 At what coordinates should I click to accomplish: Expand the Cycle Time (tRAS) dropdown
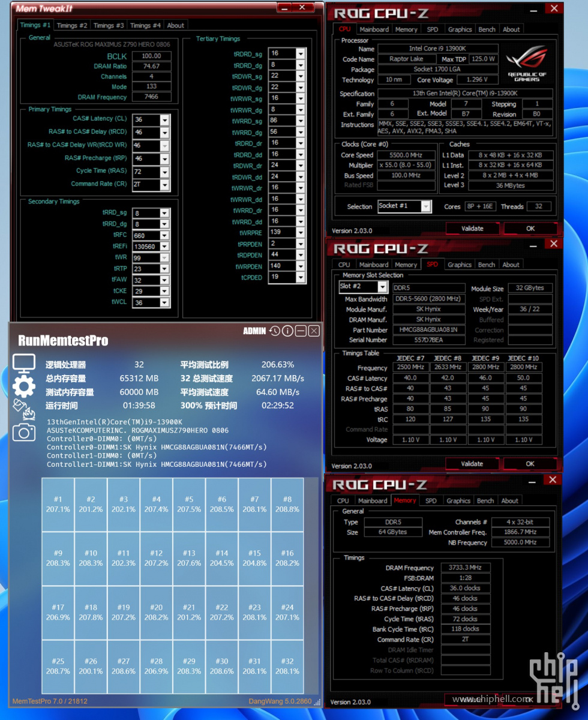pos(165,172)
